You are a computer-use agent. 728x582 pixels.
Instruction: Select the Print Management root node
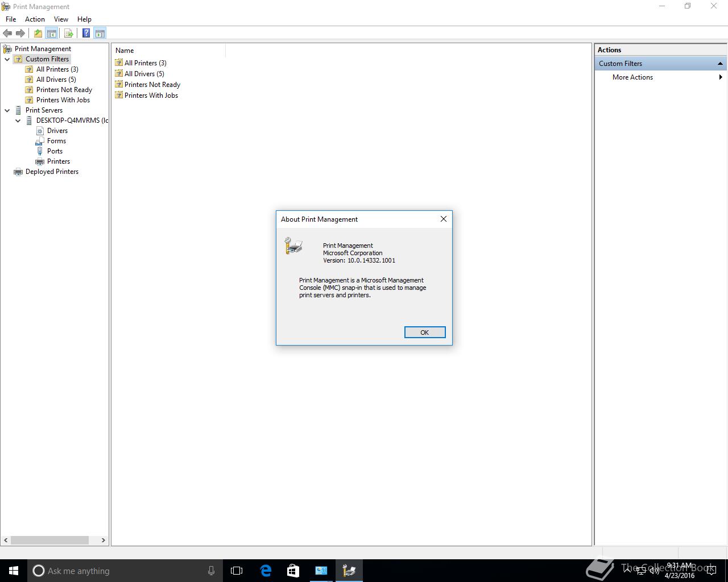[x=43, y=49]
